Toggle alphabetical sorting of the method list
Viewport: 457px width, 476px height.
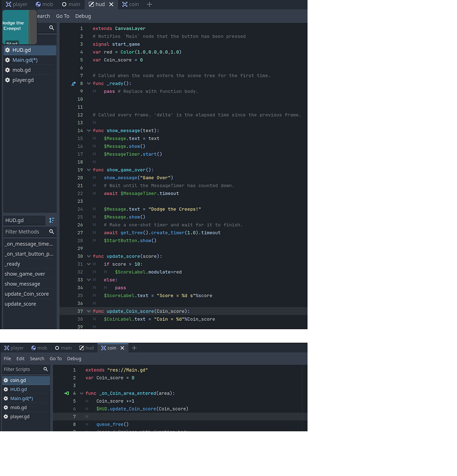51,220
